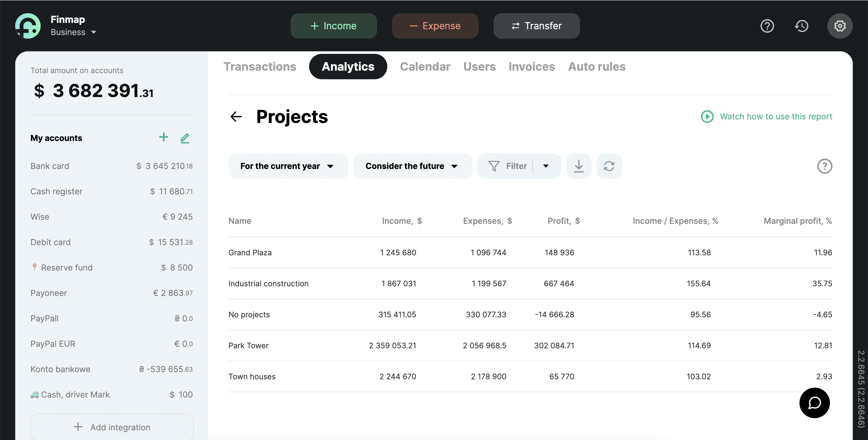Image resolution: width=868 pixels, height=440 pixels.
Task: Add a new account with plus icon
Action: 163,137
